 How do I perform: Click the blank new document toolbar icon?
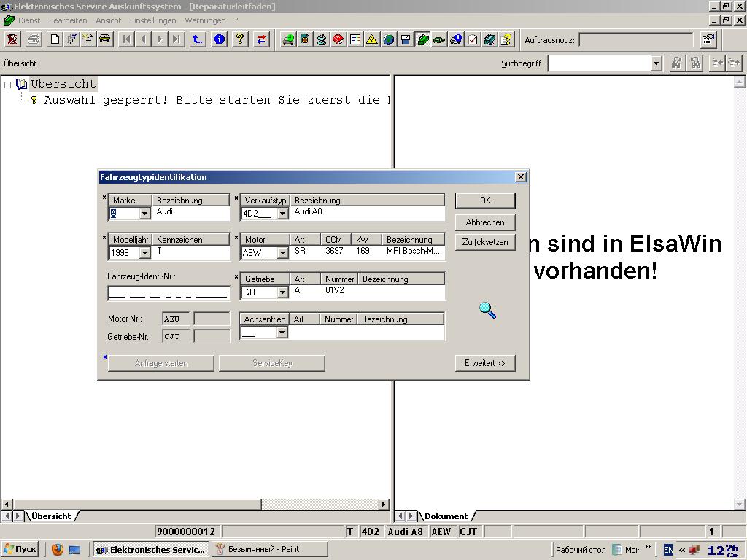pos(55,39)
